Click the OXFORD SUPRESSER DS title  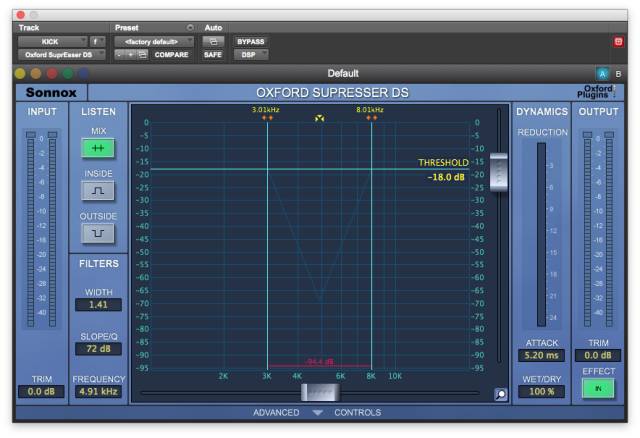(332, 93)
